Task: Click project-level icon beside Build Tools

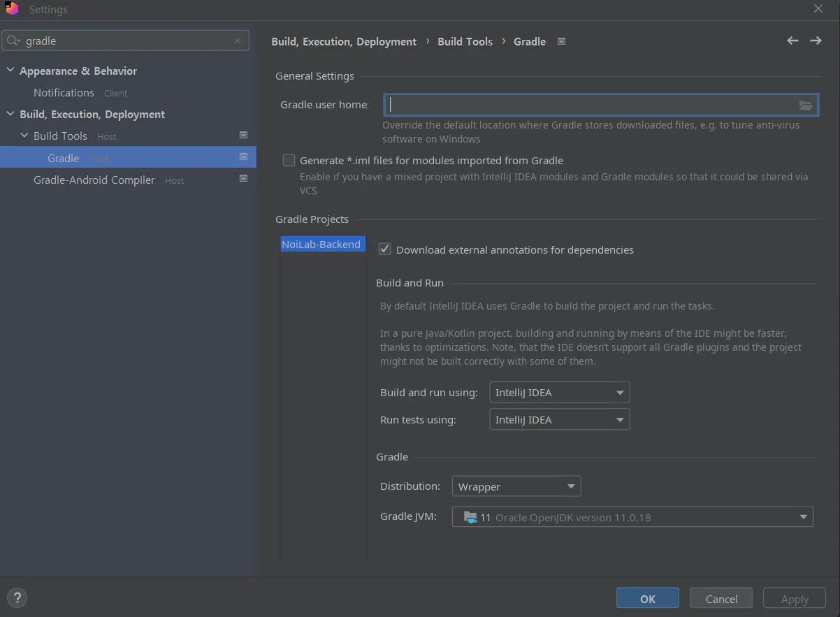Action: coord(243,136)
